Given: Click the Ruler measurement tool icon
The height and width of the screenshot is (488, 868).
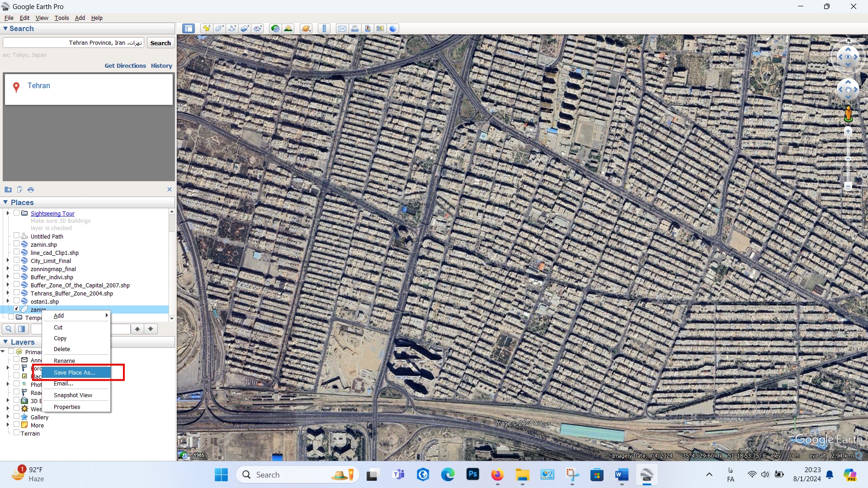Looking at the screenshot, I should tap(324, 28).
